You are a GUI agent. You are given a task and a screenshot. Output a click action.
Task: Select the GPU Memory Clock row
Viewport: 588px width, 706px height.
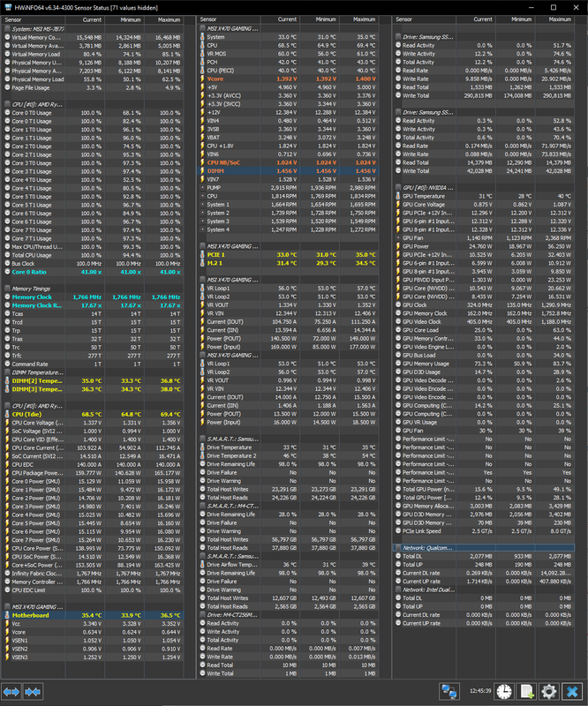click(484, 313)
